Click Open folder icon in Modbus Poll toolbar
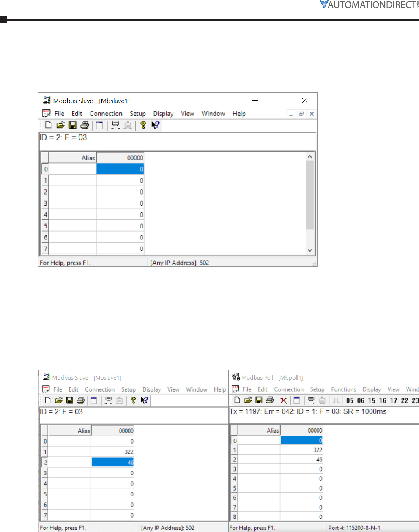Screen dimensions: 419x532 248,400
